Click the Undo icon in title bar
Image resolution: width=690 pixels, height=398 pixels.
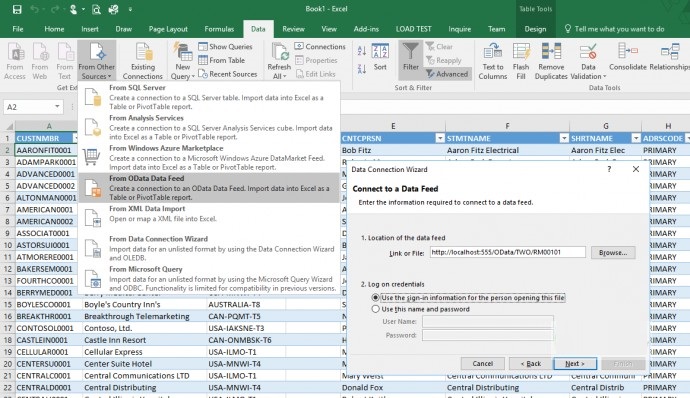[35, 9]
